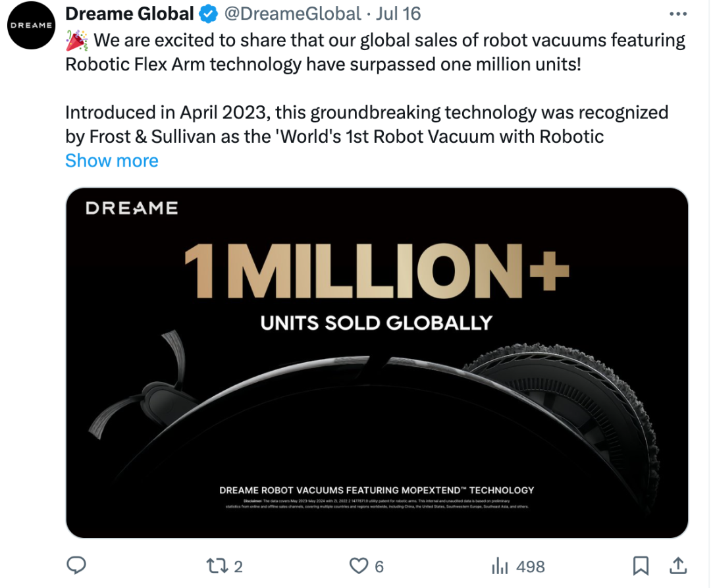Like the tweet with the heart icon
711x588 pixels.
point(359,566)
